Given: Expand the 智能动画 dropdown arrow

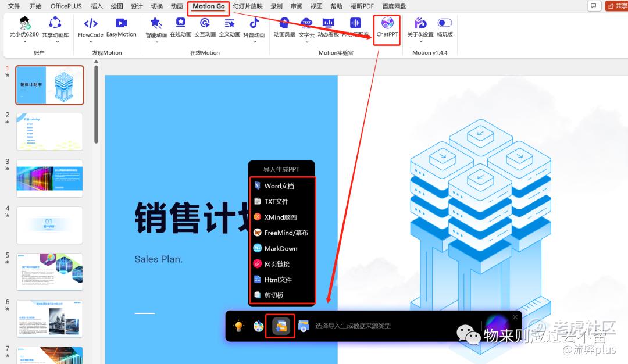Looking at the screenshot, I should [156, 41].
